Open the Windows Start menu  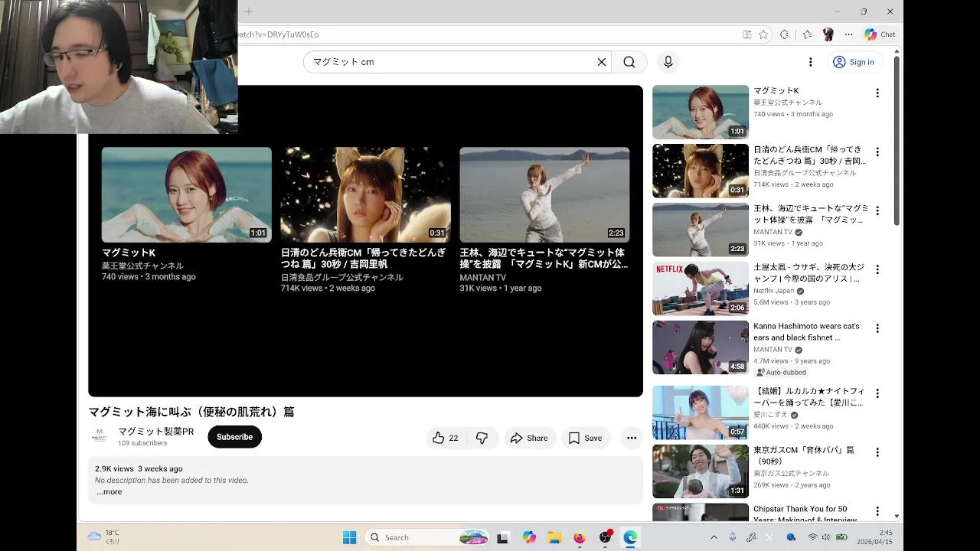(x=349, y=537)
